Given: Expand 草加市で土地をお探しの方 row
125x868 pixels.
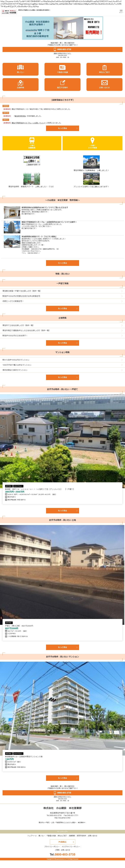Looking at the screenshot, I should point(63,326).
